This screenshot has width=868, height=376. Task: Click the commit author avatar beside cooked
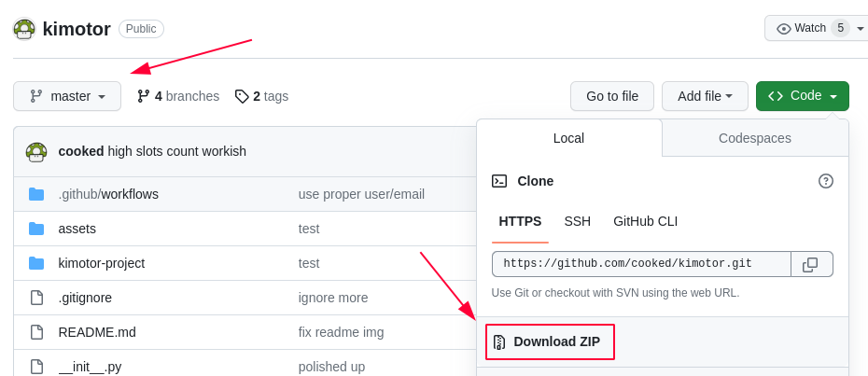coord(36,152)
